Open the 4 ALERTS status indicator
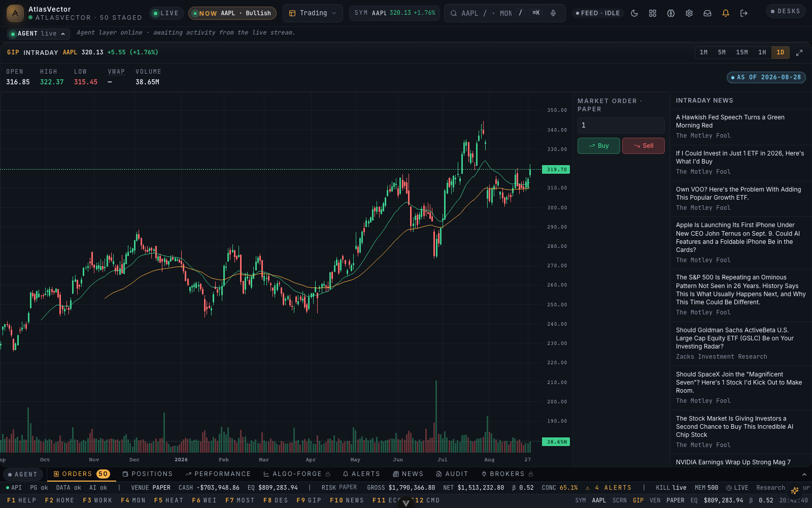Viewport: 812px width, 508px height. click(x=608, y=488)
